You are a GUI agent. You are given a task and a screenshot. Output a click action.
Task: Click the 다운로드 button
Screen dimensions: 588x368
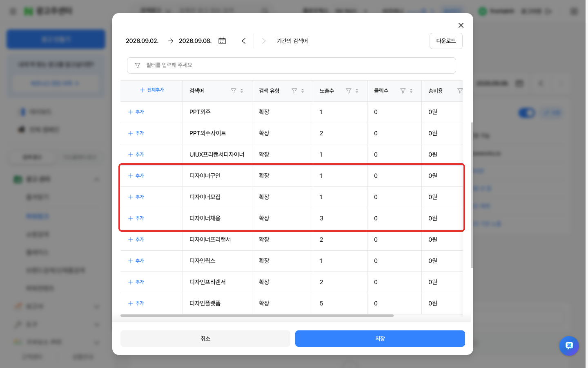(446, 41)
